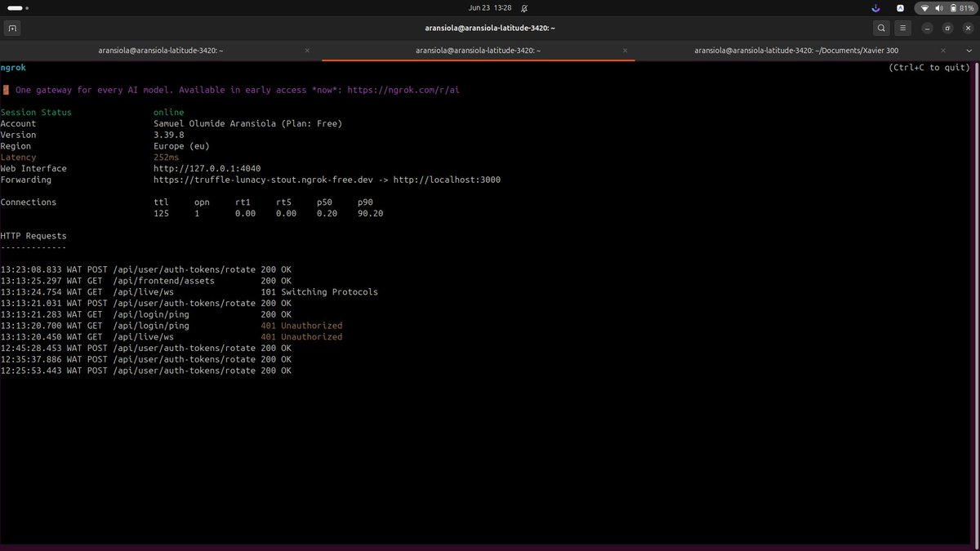Image resolution: width=980 pixels, height=551 pixels.
Task: Click the '101 Switching Protocols' status
Action: coord(319,292)
